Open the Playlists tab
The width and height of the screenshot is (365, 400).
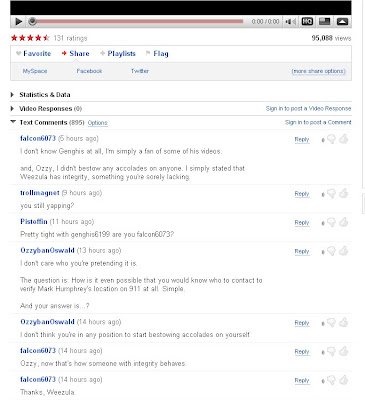click(118, 53)
